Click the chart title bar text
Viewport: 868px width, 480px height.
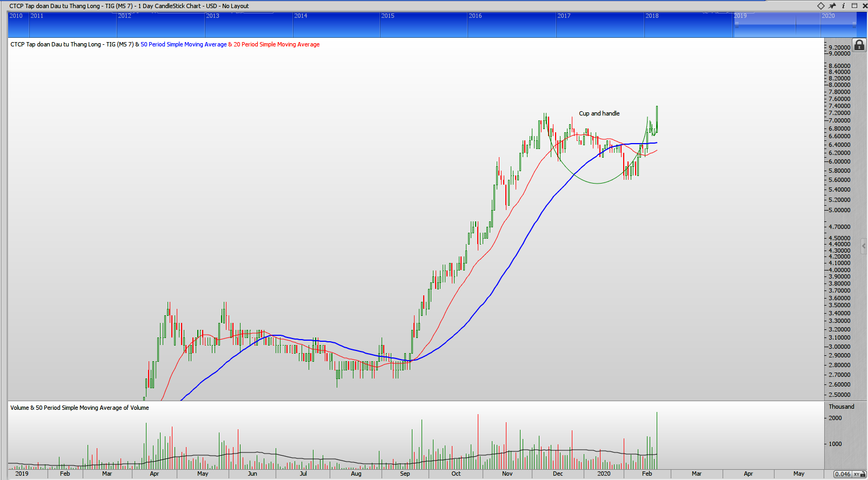coord(129,6)
